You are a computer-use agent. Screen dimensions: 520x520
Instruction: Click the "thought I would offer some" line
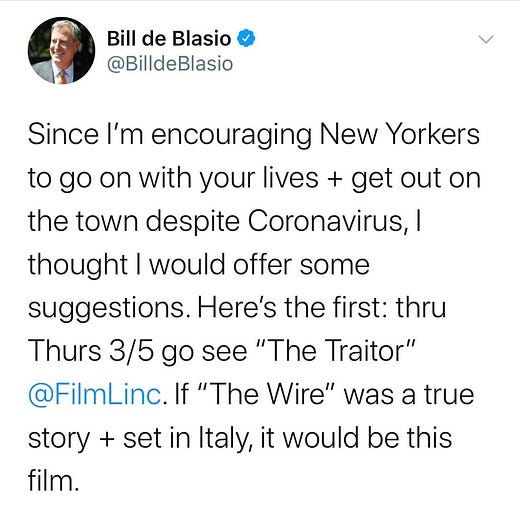point(199,265)
